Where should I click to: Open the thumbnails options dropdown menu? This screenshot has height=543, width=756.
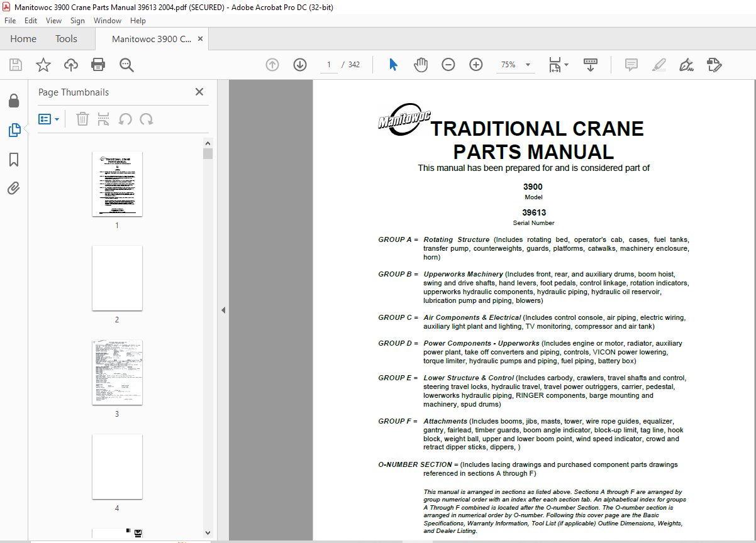[49, 119]
